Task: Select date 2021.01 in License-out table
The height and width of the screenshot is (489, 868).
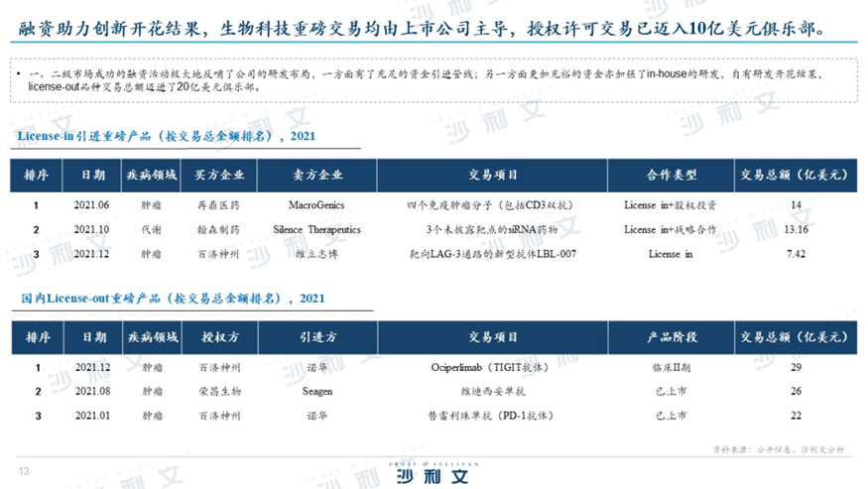Action: [x=93, y=416]
